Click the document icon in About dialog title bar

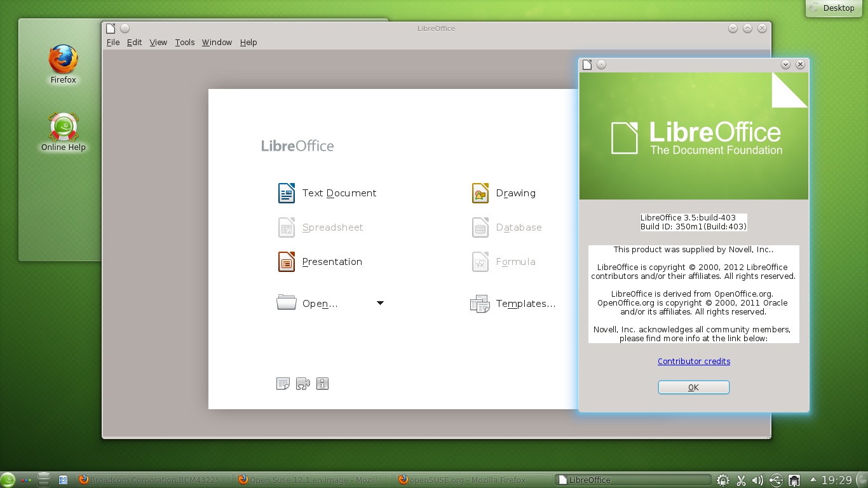(x=587, y=64)
